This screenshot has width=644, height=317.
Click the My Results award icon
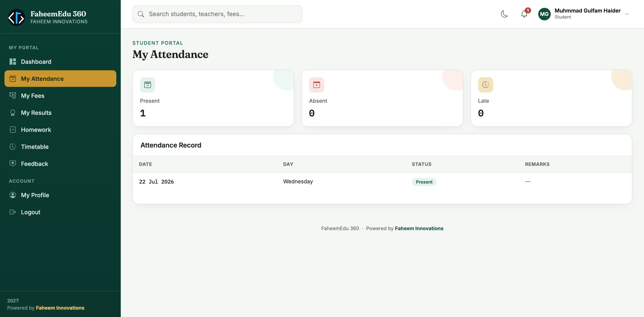(13, 113)
